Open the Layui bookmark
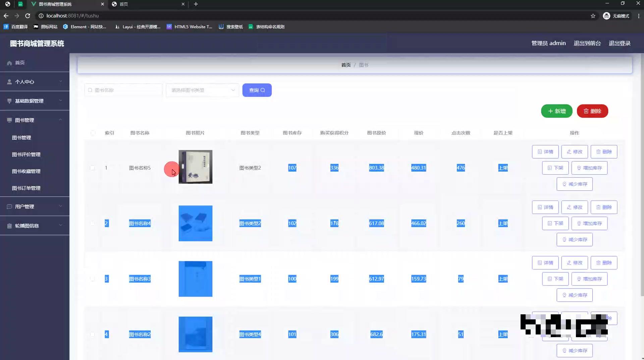The height and width of the screenshot is (360, 644). click(x=138, y=27)
